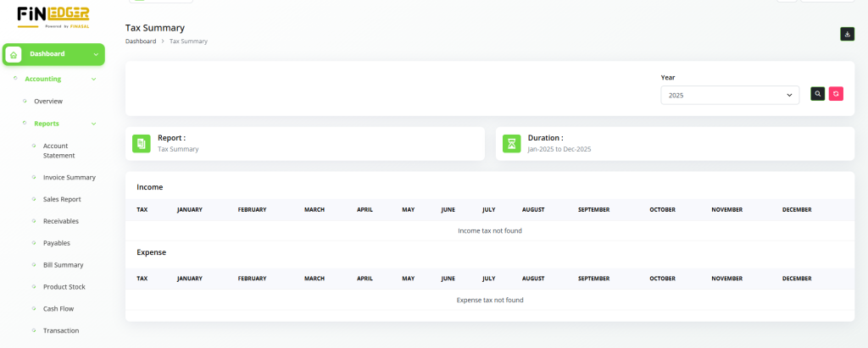This screenshot has width=868, height=348.
Task: Click the JANUARY column header in Income table
Action: click(190, 210)
